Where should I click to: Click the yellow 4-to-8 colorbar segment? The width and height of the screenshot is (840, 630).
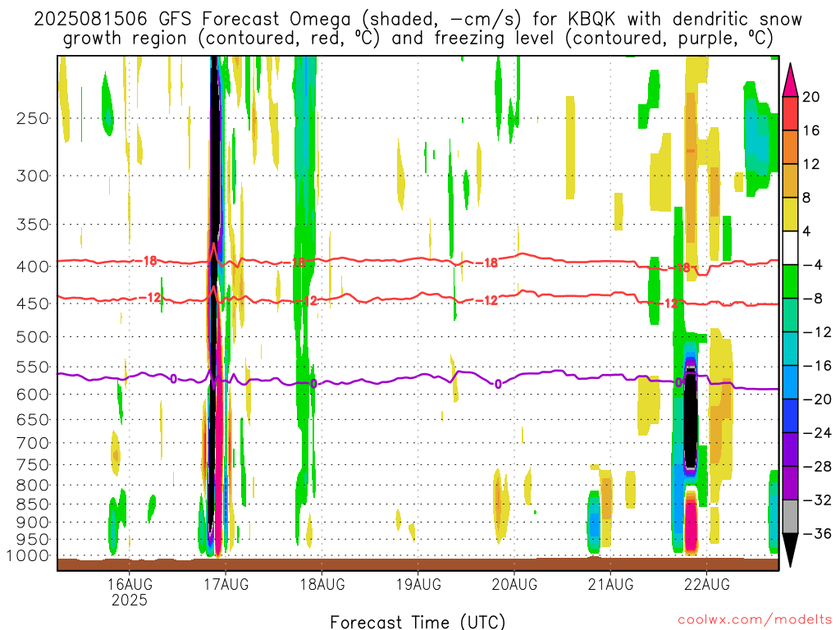click(790, 214)
